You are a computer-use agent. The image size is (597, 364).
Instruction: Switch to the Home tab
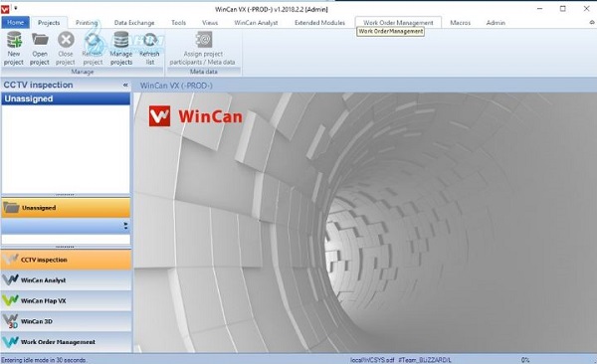pyautogui.click(x=15, y=23)
